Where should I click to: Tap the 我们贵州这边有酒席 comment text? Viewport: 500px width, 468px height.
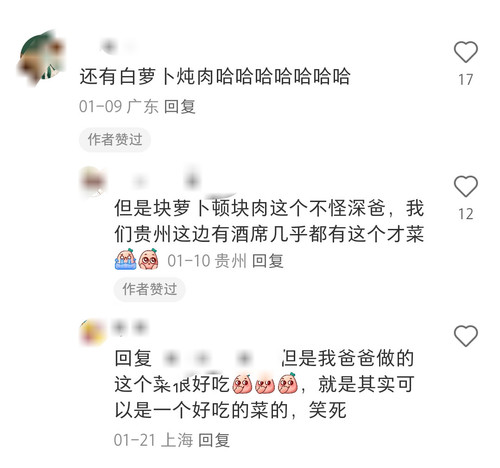269,221
